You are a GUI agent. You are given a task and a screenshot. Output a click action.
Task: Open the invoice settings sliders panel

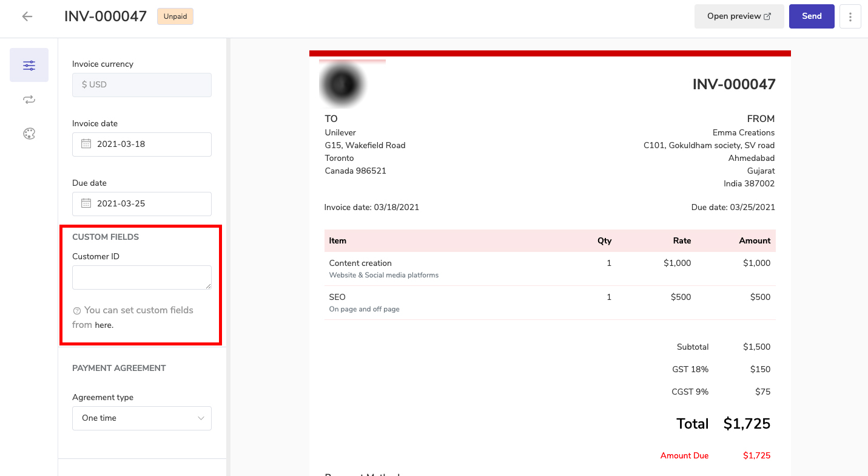tap(29, 66)
